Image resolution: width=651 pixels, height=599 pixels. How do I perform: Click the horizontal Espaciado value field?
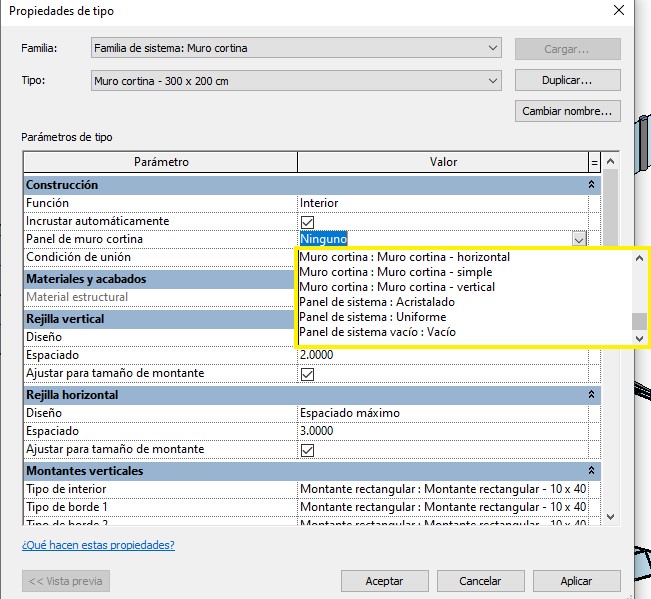[x=440, y=431]
